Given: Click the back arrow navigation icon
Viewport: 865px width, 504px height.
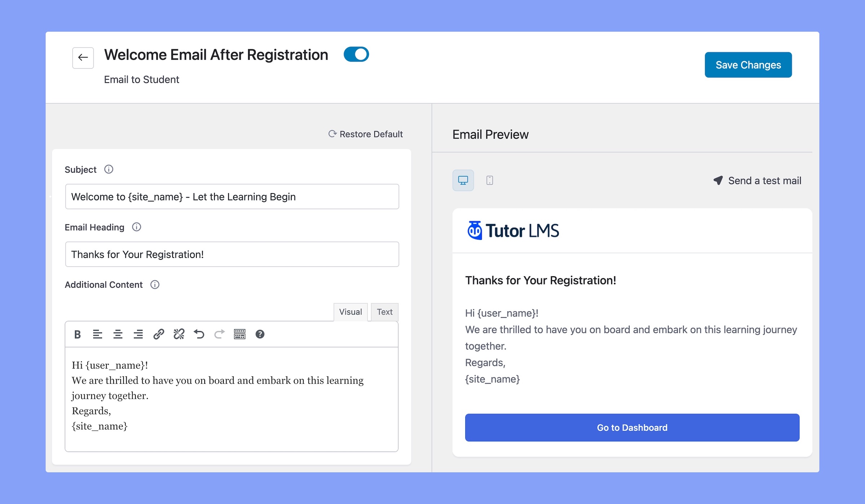Looking at the screenshot, I should [x=84, y=58].
